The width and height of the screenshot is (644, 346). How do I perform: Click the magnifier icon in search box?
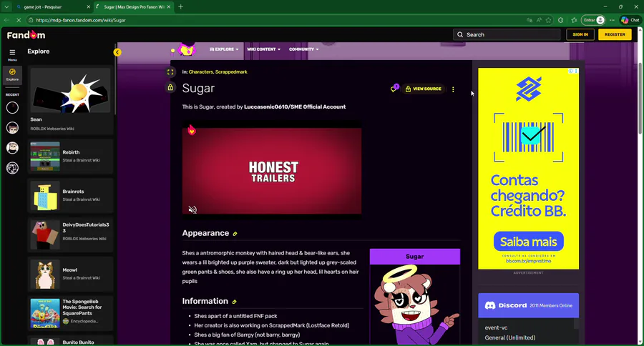[x=460, y=35]
